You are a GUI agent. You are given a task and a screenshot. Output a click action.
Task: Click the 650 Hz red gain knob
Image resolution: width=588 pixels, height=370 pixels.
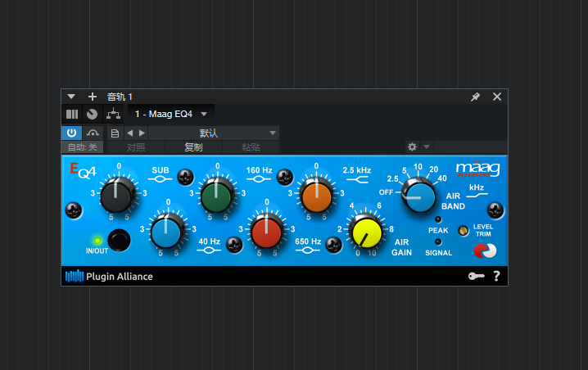(266, 232)
